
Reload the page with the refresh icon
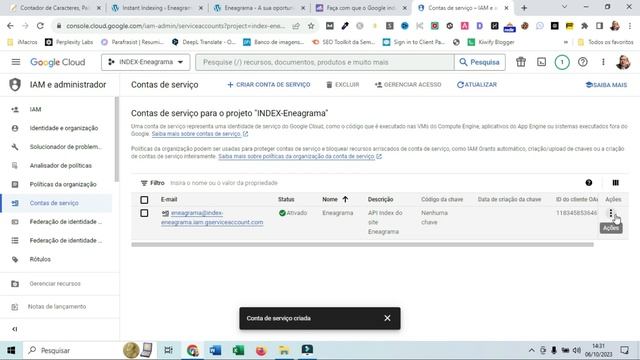[x=40, y=26]
